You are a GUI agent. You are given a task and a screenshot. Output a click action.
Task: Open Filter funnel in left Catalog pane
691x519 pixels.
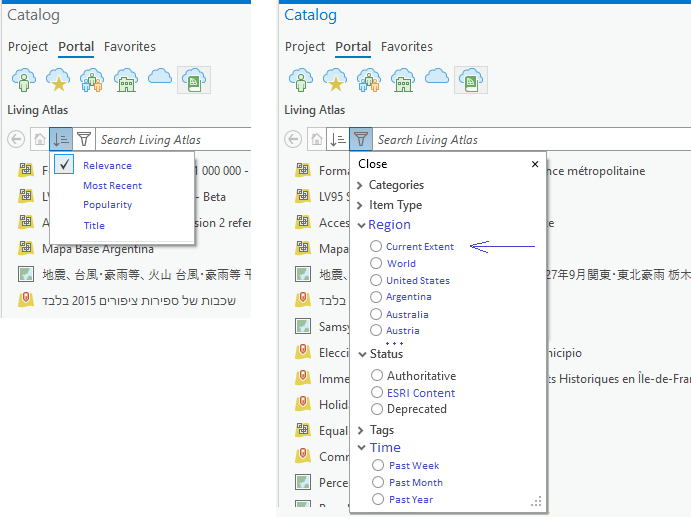tap(84, 139)
